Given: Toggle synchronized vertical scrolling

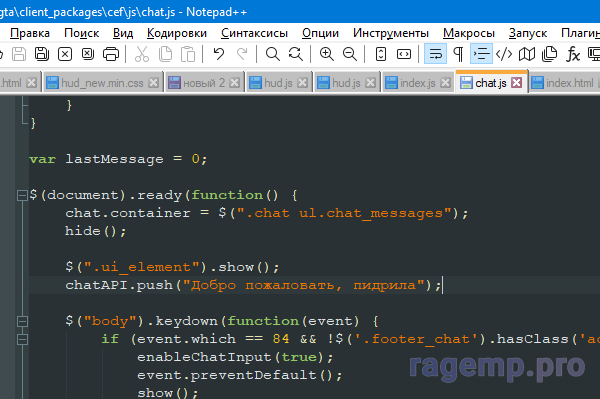Looking at the screenshot, I should [x=381, y=54].
